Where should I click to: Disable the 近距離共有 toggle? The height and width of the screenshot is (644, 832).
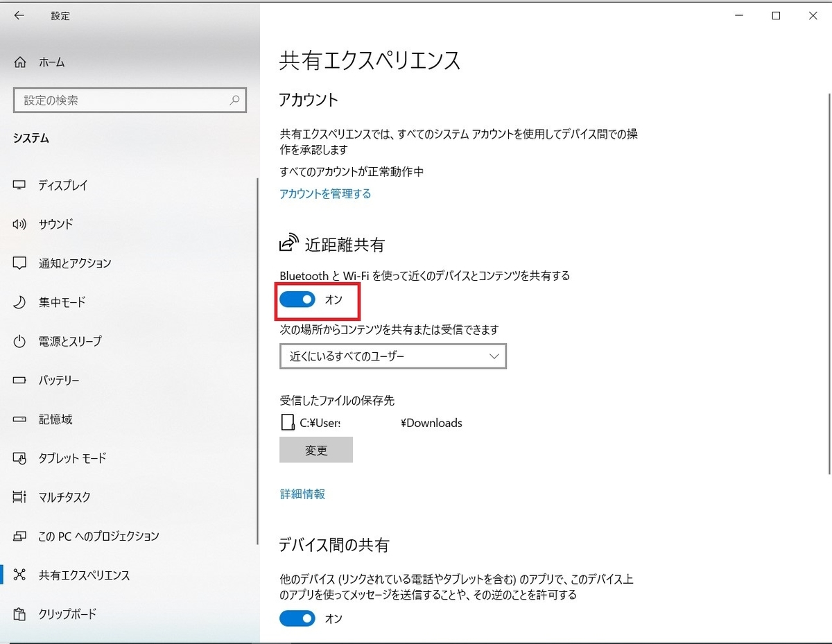tap(297, 299)
